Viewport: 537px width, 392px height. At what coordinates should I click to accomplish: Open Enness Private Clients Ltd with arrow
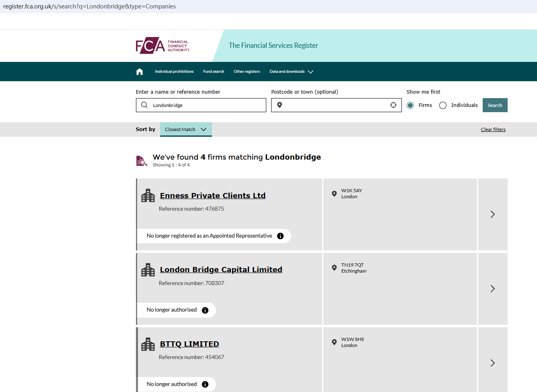(x=492, y=214)
